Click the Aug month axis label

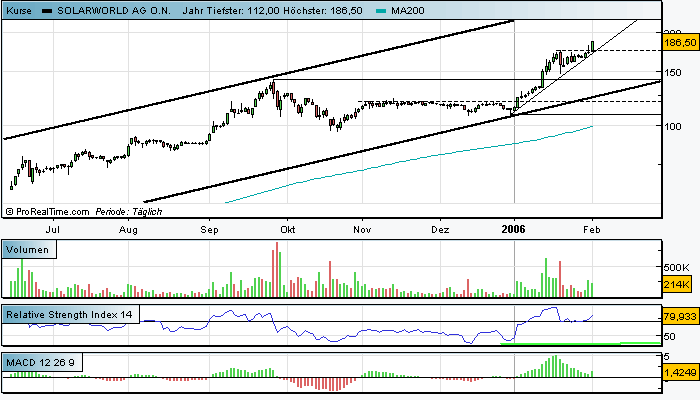click(128, 229)
